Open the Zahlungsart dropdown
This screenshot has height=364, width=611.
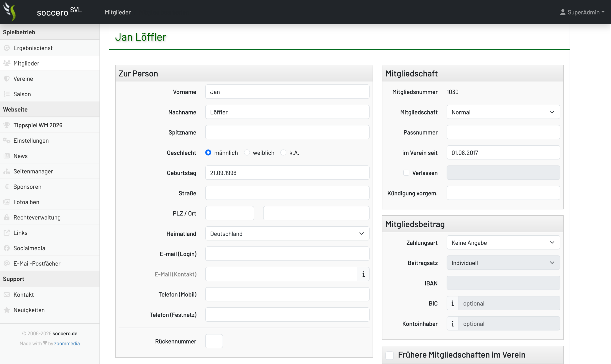[503, 243]
